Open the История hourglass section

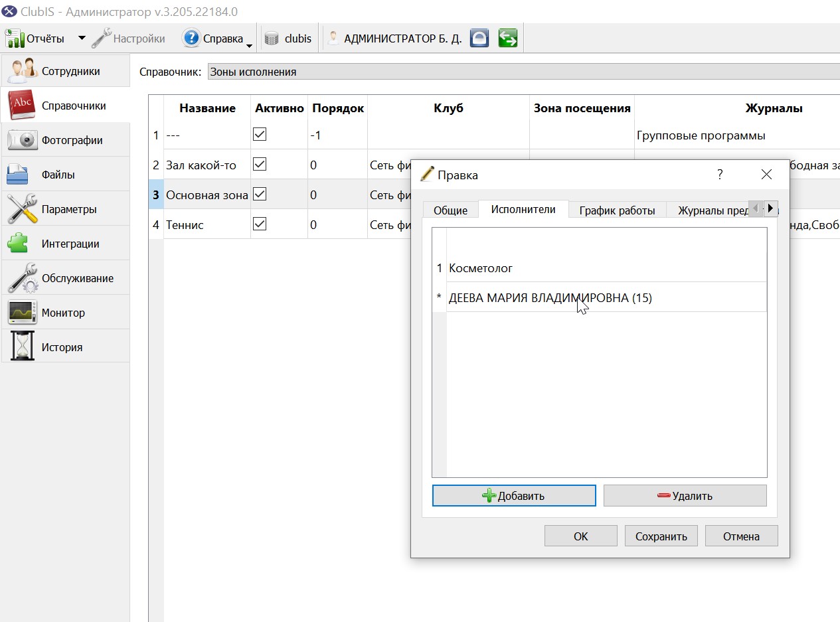coord(65,347)
